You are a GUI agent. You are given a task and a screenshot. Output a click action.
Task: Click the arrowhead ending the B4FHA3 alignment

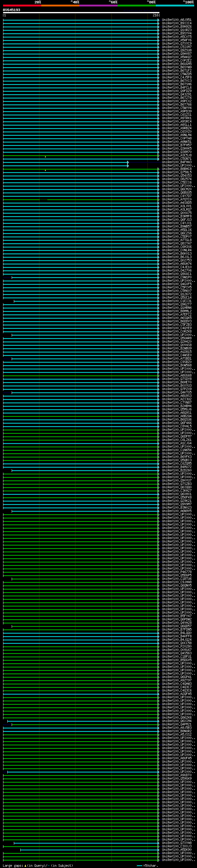point(128,162)
